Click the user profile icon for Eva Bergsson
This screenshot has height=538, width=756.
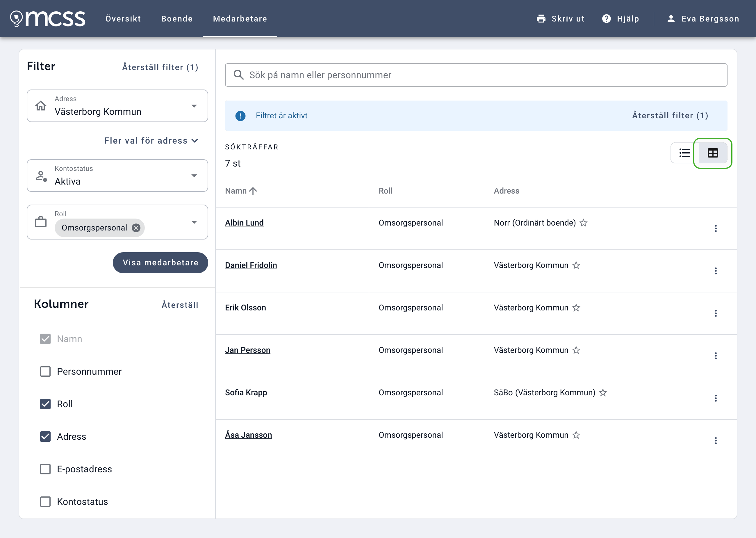671,19
